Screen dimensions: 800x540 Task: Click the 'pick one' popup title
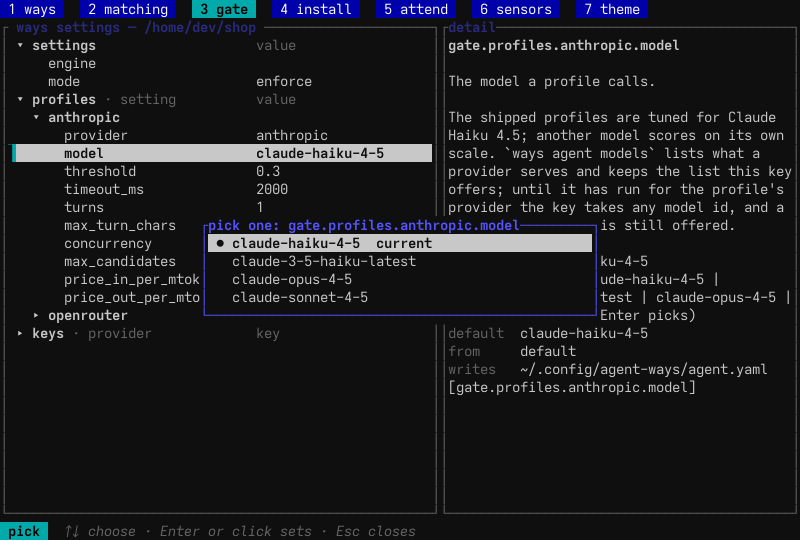(364, 225)
